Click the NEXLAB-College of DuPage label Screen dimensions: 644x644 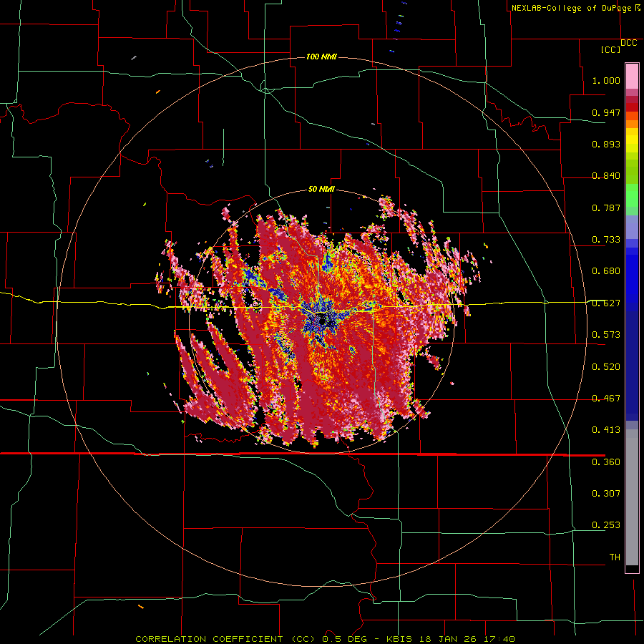coord(571,8)
